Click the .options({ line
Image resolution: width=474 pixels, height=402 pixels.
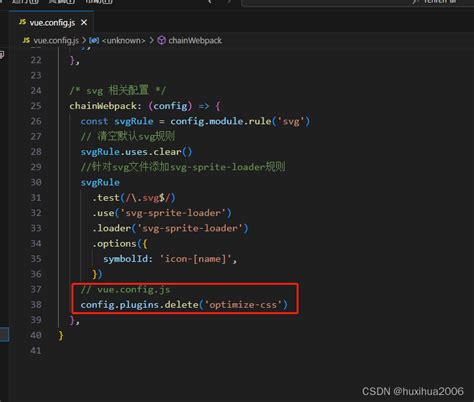click(120, 244)
